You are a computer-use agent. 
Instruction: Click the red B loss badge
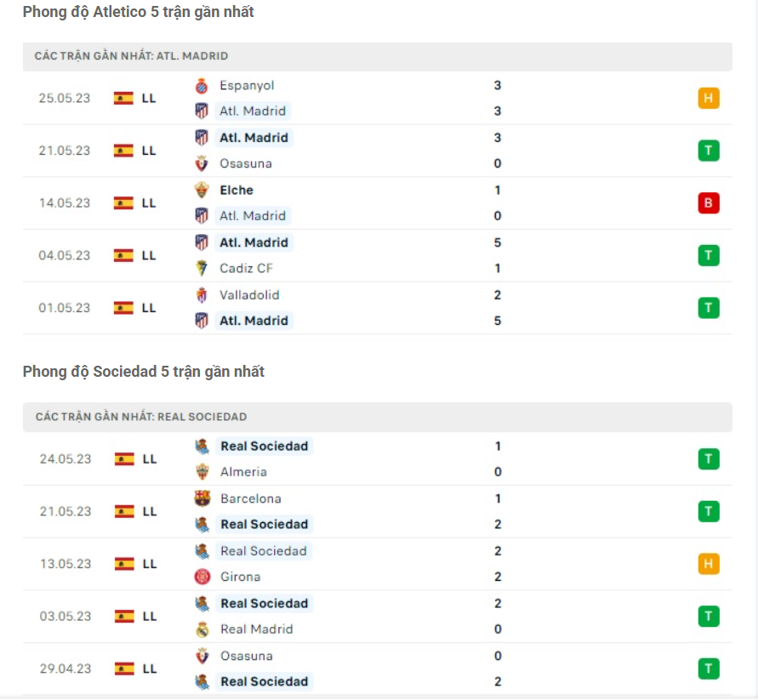(709, 202)
